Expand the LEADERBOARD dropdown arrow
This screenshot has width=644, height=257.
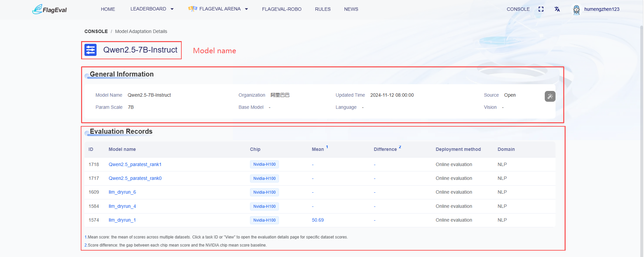pos(172,9)
